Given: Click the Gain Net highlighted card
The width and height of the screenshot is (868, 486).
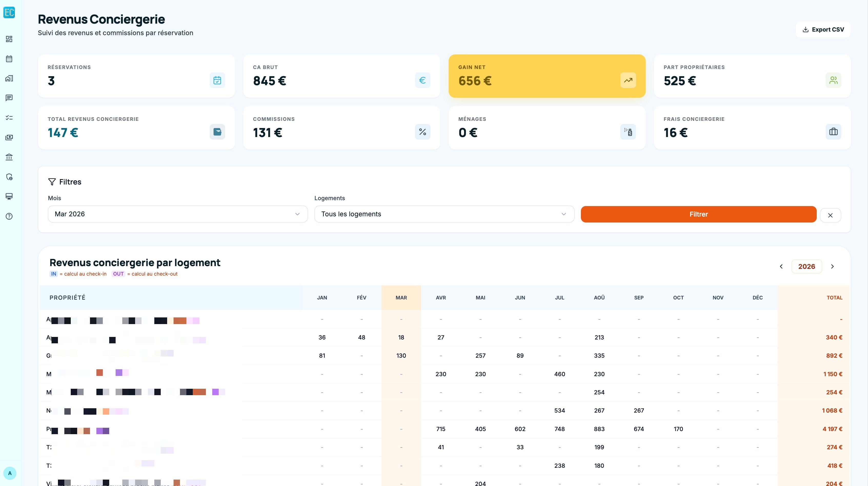Looking at the screenshot, I should coord(547,76).
